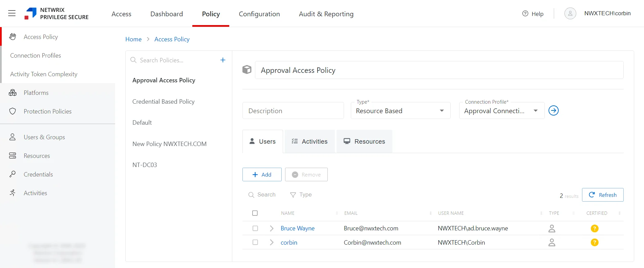The width and height of the screenshot is (644, 268).
Task: Click the Netwrix Privilege Secure logo
Action: click(57, 14)
